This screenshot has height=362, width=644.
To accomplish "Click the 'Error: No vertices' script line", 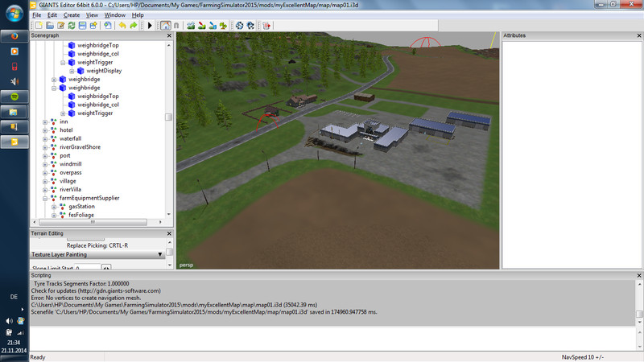I will click(x=86, y=298).
